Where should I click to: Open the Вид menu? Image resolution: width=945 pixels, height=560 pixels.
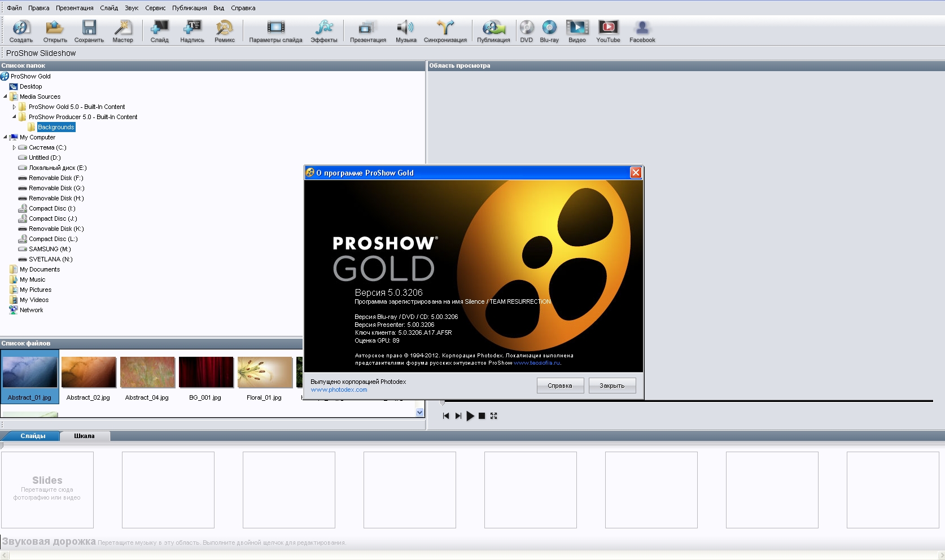(x=218, y=8)
